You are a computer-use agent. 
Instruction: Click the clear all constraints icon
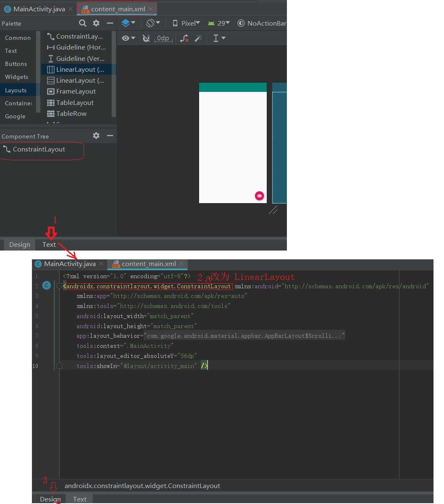[x=184, y=38]
